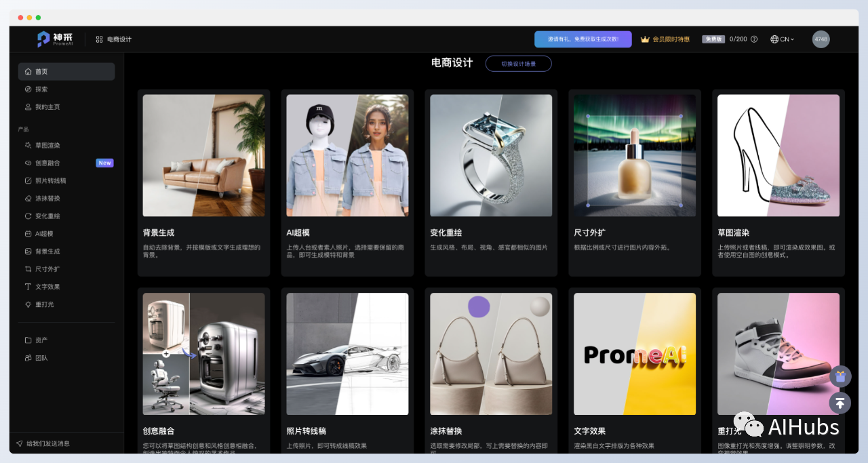The height and width of the screenshot is (463, 868).
Task: Click the crown membership icon
Action: tap(645, 39)
